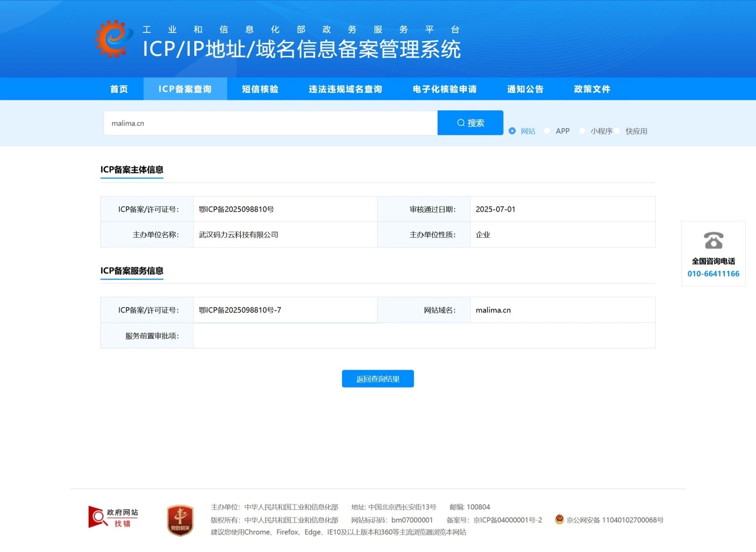756x552 pixels.
Task: Switch to 通知公告 tab
Action: 525,89
